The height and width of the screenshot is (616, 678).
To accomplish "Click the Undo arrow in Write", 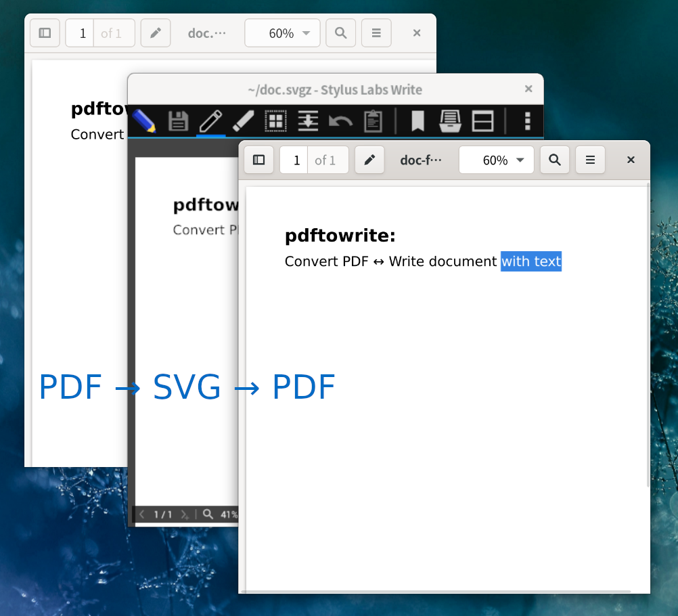I will coord(341,120).
